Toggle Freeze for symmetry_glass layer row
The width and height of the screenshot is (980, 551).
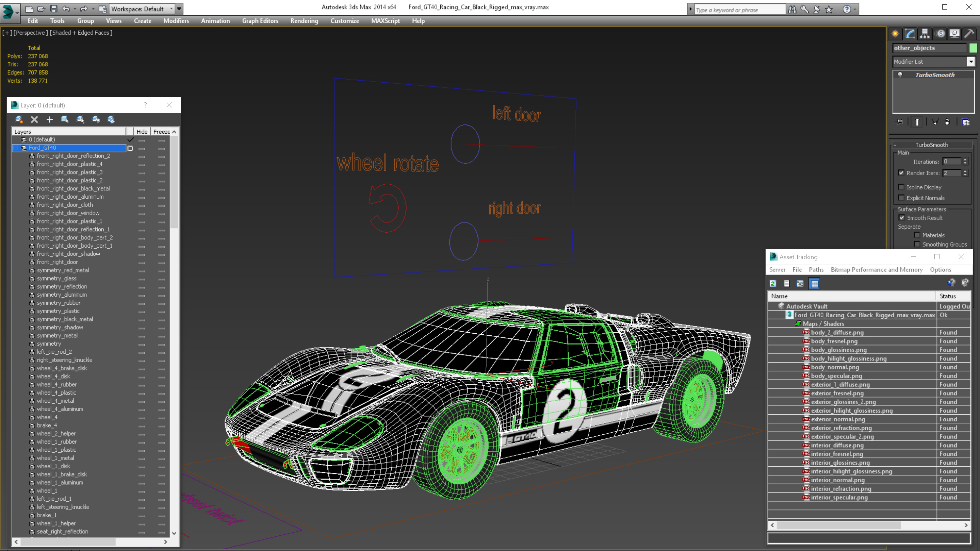162,279
